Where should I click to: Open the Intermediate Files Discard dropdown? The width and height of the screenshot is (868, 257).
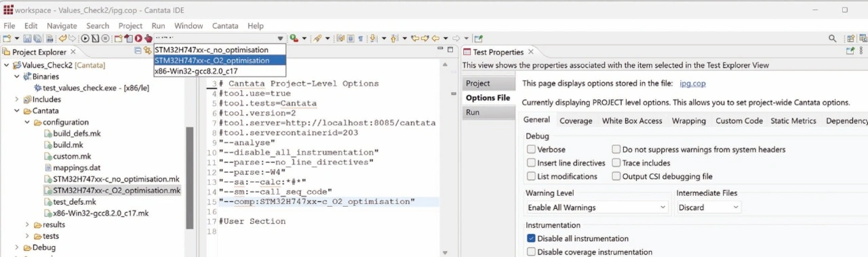click(x=709, y=207)
